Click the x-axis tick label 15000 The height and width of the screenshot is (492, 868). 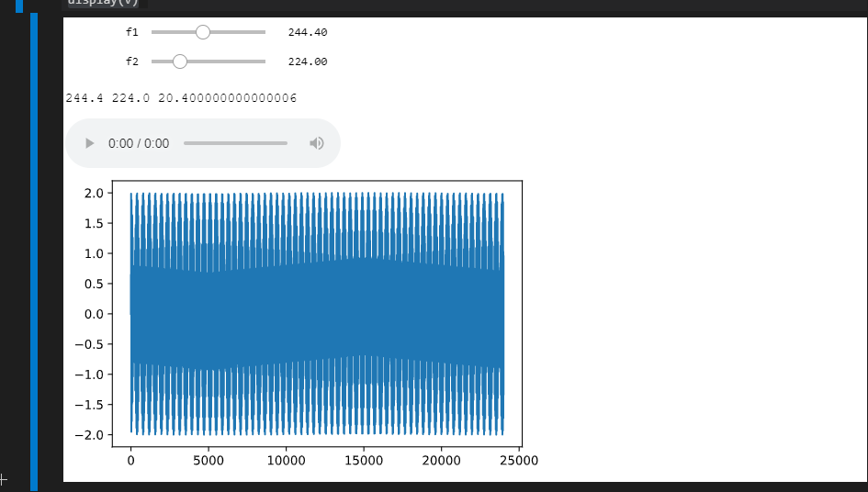coord(364,461)
